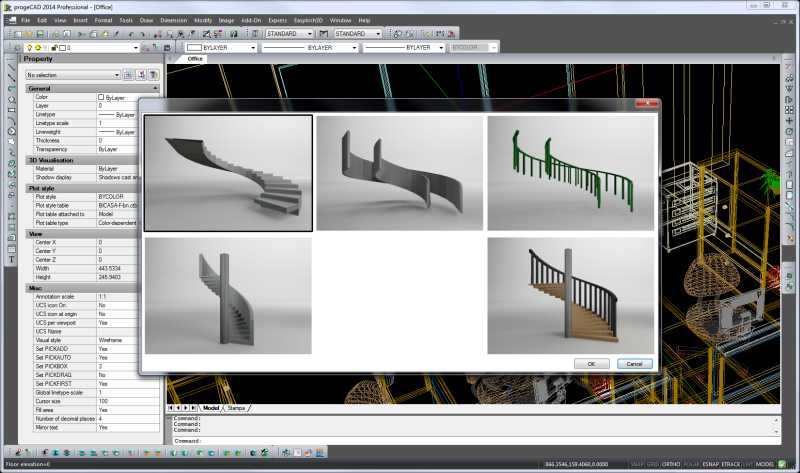Screen dimensions: 800x473
Task: Click the layer lightbulb on/off icon
Action: [29, 47]
